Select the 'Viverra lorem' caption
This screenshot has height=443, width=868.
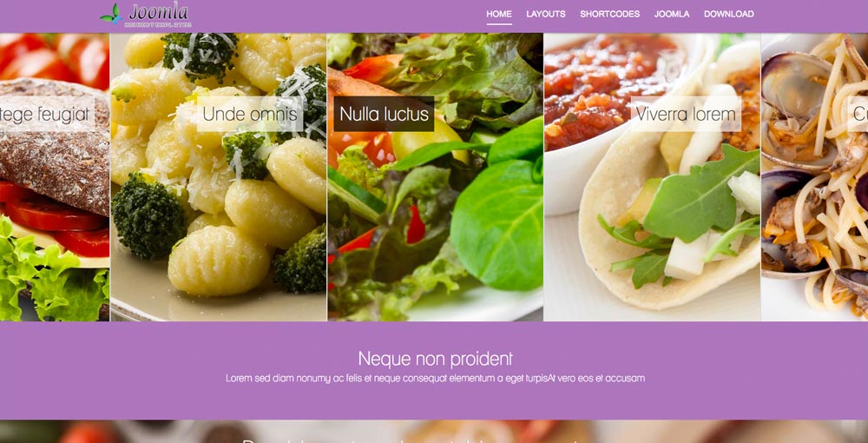[686, 114]
